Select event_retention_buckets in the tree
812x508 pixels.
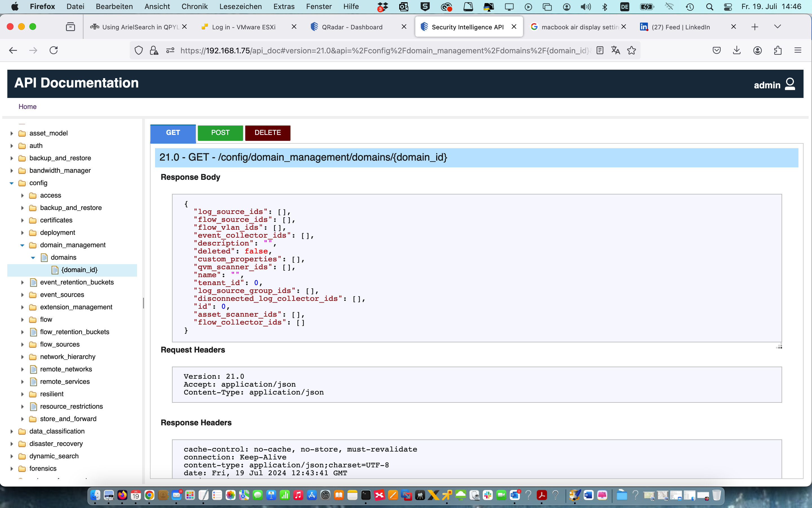coord(77,283)
